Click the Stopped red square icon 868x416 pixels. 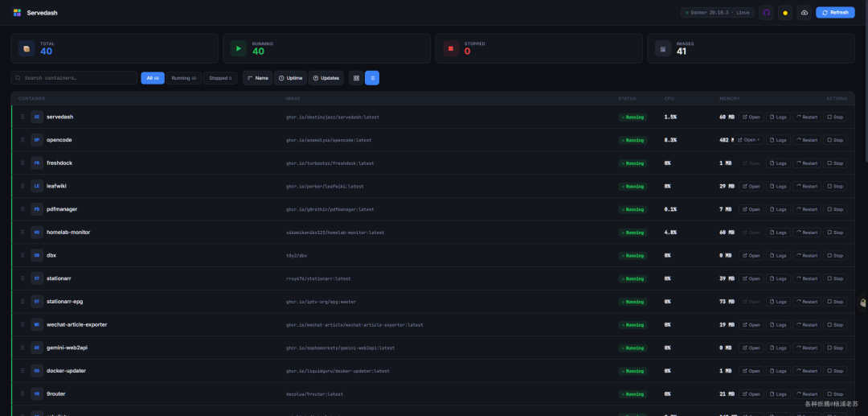451,48
